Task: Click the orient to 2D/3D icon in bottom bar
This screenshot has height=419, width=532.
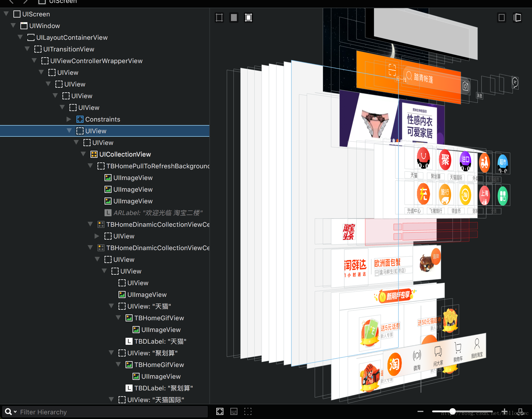Action: (220, 412)
